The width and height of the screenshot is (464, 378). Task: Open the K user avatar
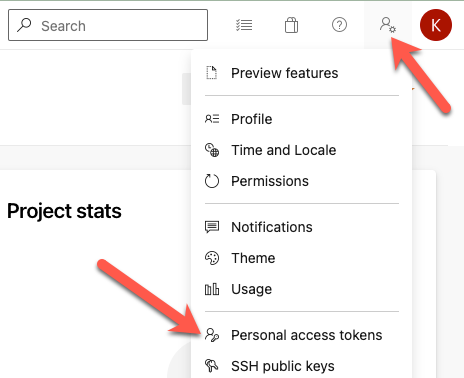[x=436, y=25]
